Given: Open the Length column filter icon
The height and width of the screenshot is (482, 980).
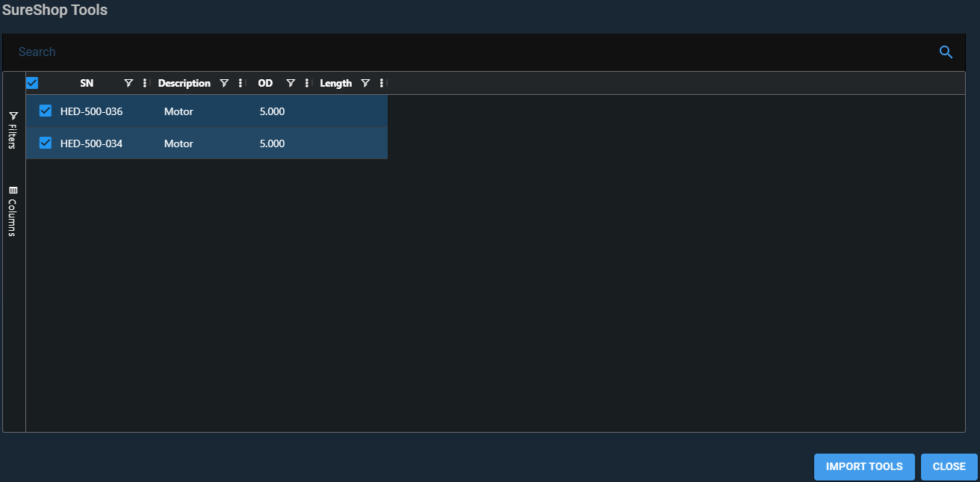Looking at the screenshot, I should (365, 83).
